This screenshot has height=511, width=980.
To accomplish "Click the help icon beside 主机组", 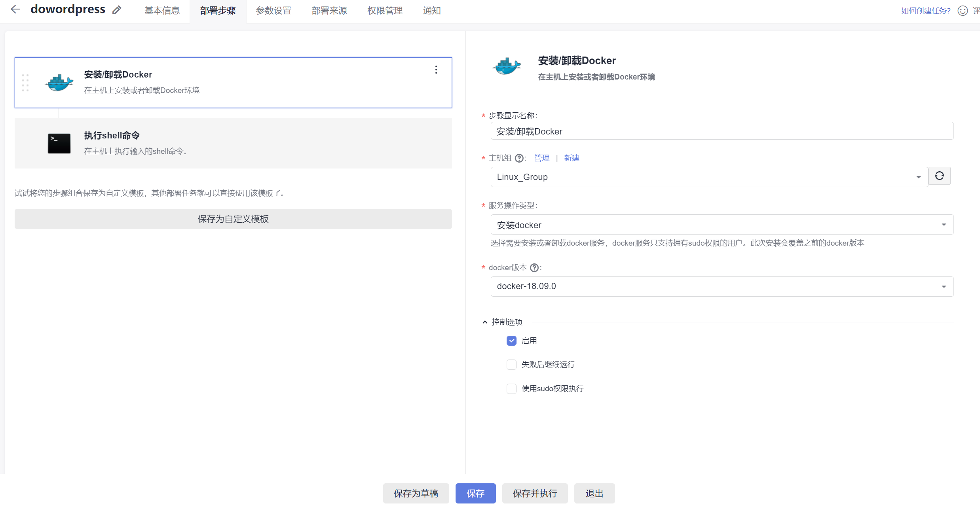I will click(x=519, y=158).
